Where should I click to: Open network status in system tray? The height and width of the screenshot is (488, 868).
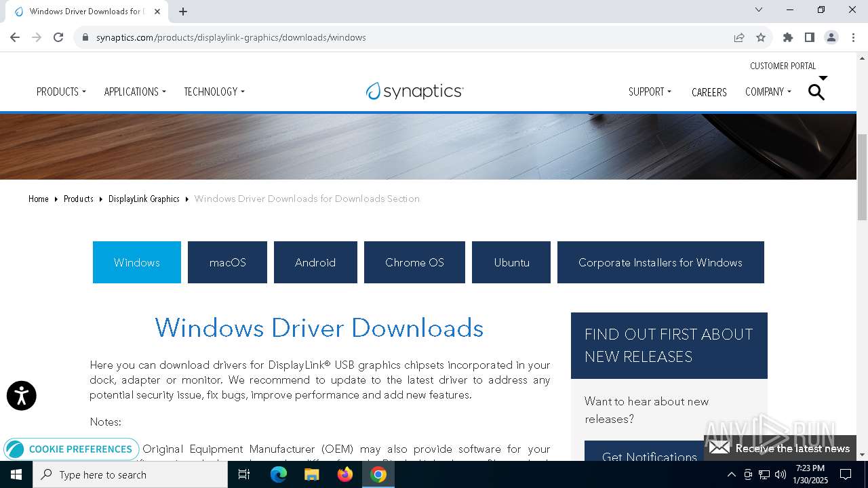764,474
